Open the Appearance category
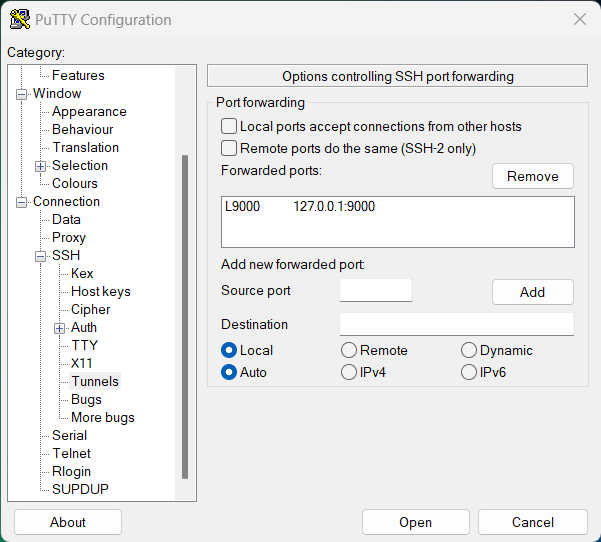The width and height of the screenshot is (601, 542). 89,111
